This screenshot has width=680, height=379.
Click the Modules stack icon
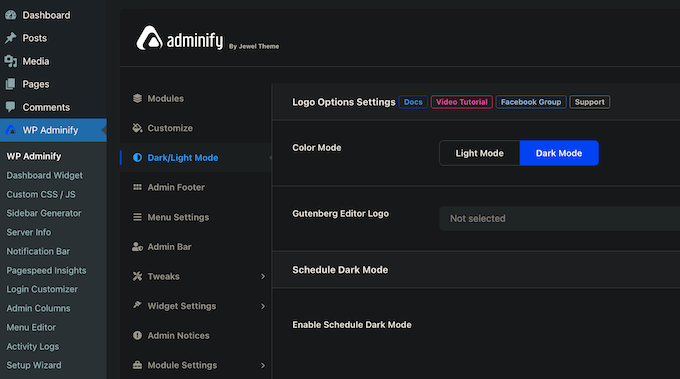(x=137, y=98)
